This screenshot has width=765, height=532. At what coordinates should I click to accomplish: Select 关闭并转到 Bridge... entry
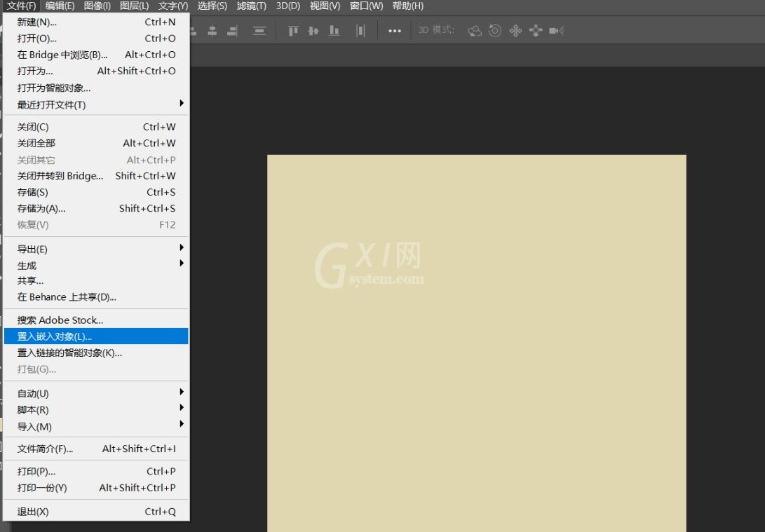coord(96,176)
